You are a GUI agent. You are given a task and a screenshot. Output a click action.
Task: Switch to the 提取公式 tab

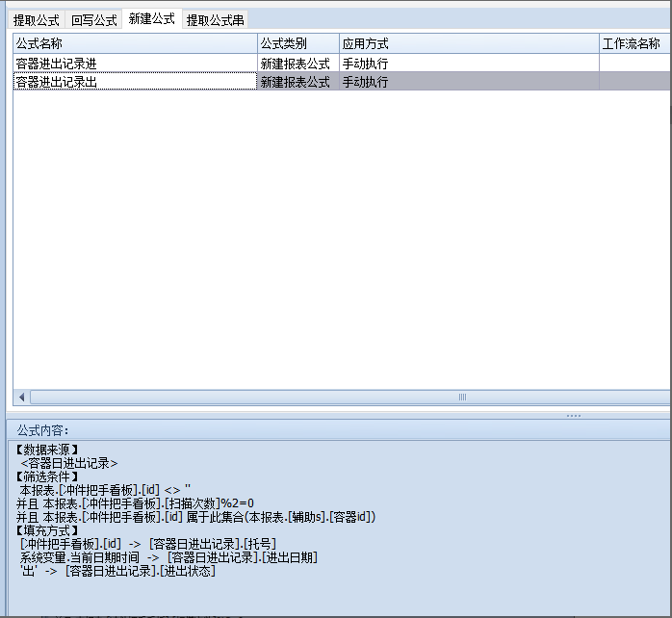pos(36,19)
